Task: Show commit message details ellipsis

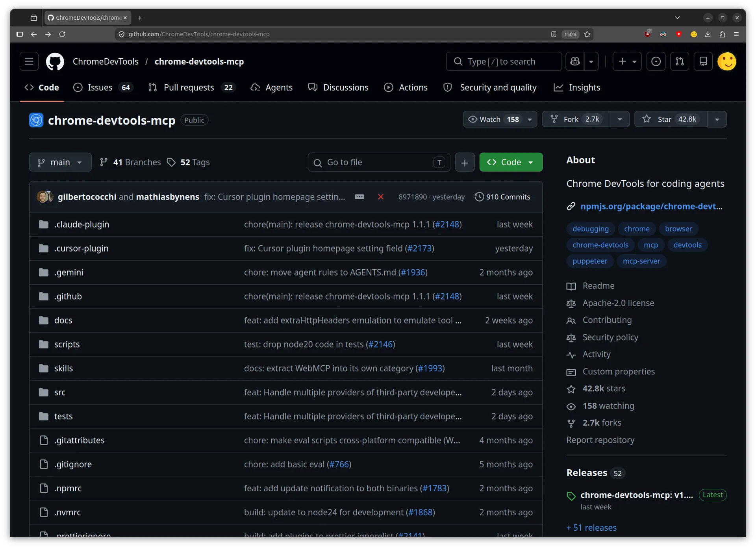Action: coord(359,197)
